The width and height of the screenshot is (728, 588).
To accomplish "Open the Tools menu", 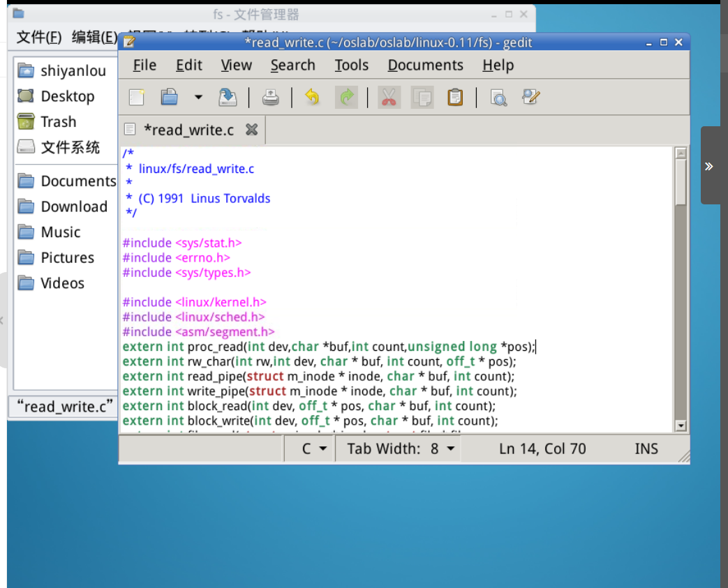I will pyautogui.click(x=351, y=66).
